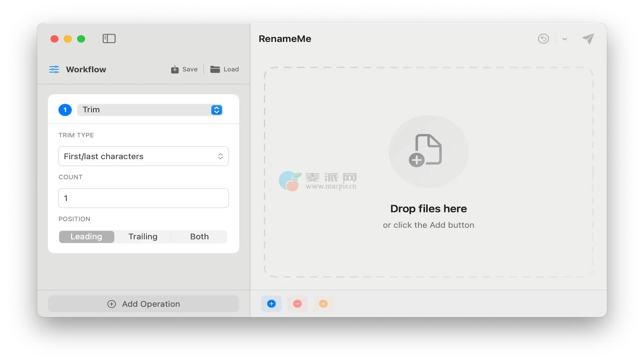
Task: Click the orange clear-all X icon
Action: tap(323, 304)
